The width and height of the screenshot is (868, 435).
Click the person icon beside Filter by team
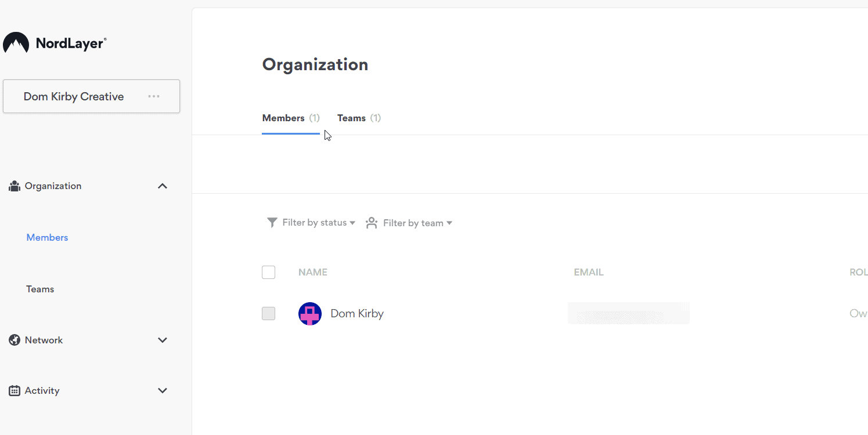(x=371, y=222)
